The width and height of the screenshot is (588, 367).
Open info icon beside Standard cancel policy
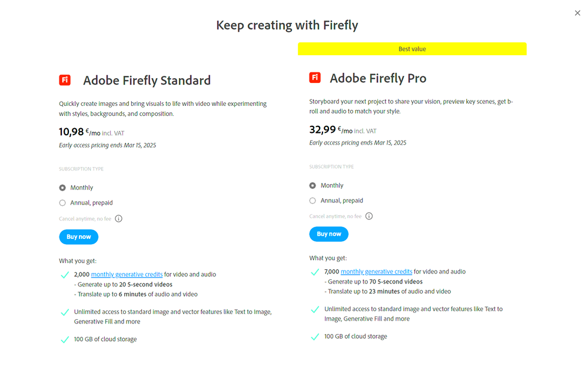pos(118,219)
